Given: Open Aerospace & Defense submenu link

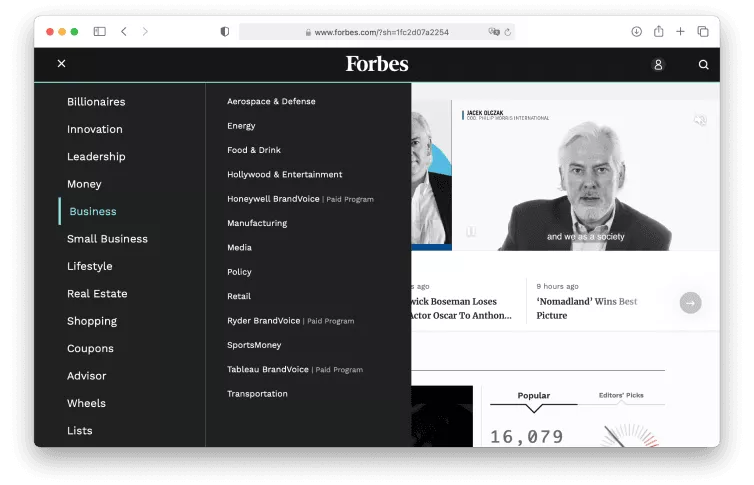Looking at the screenshot, I should click(271, 101).
